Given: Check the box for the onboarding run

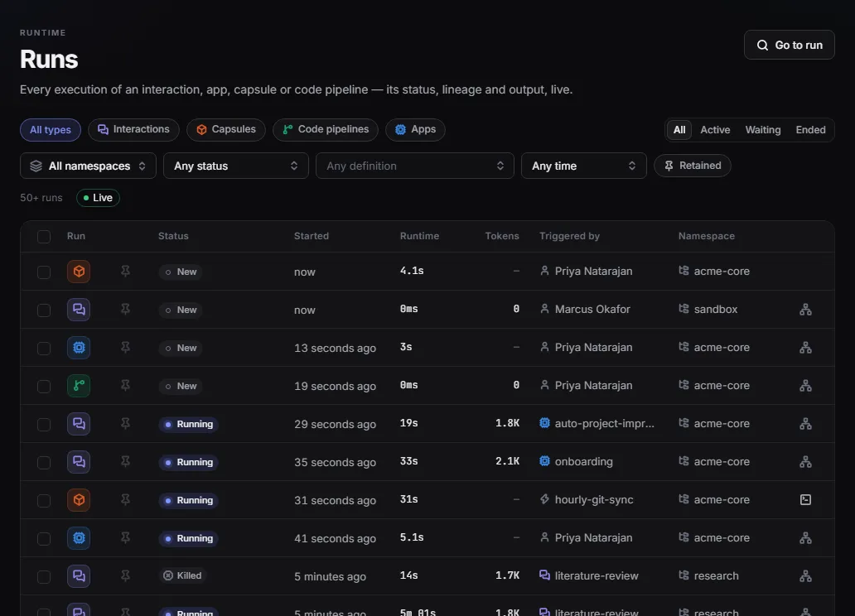Looking at the screenshot, I should click(44, 463).
